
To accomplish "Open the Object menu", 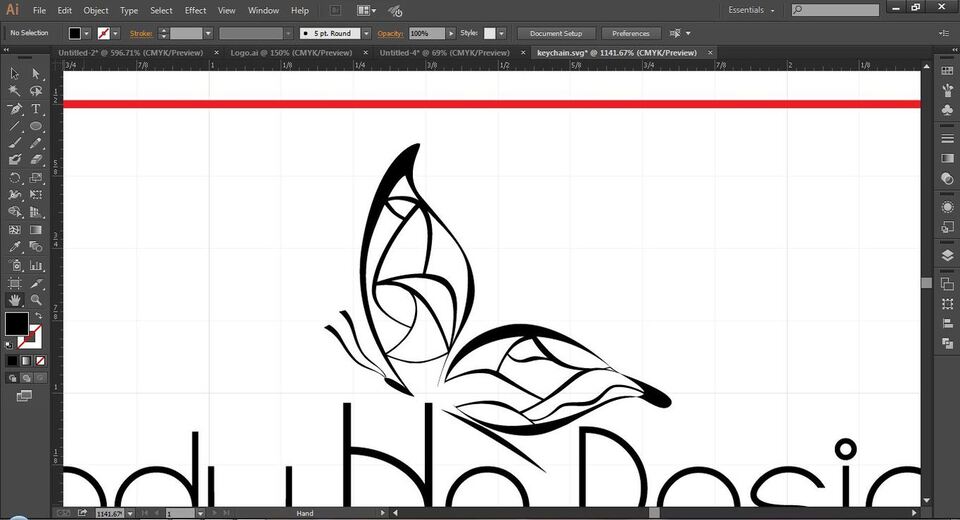I will pyautogui.click(x=96, y=10).
